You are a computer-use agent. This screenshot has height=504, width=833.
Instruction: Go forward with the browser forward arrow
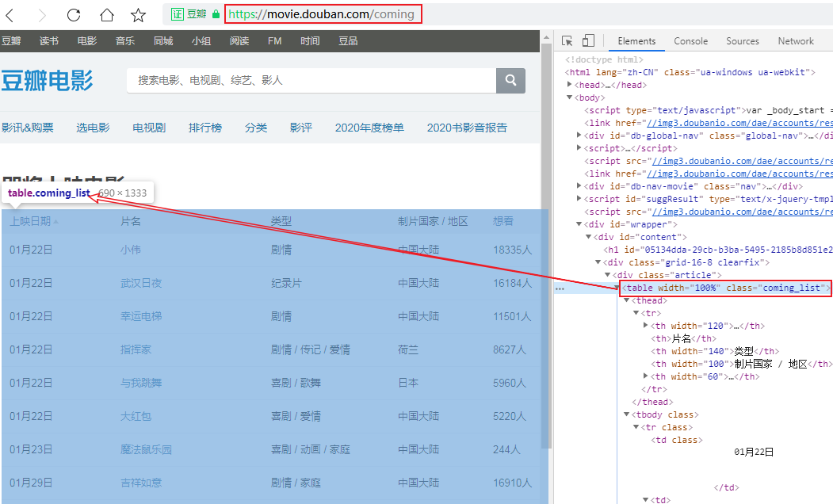coord(42,15)
